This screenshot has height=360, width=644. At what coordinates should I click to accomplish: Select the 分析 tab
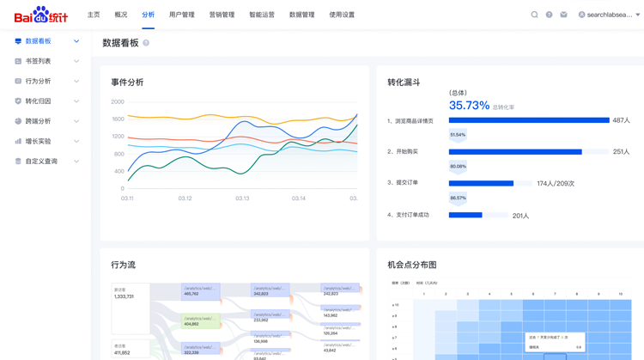(x=149, y=15)
